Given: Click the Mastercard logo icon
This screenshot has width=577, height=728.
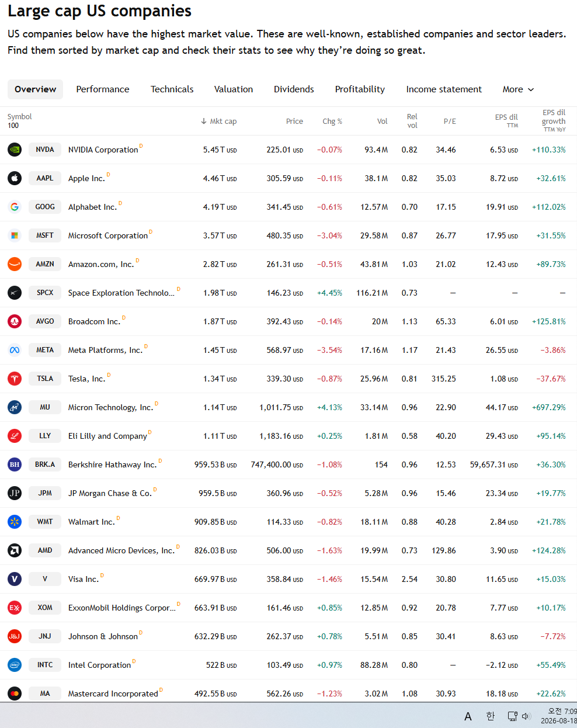Looking at the screenshot, I should point(15,694).
